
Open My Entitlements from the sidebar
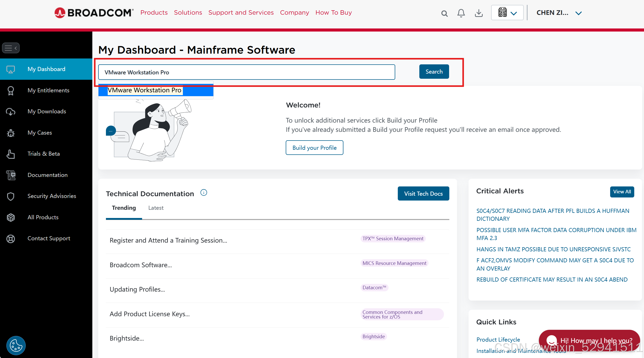[48, 90]
